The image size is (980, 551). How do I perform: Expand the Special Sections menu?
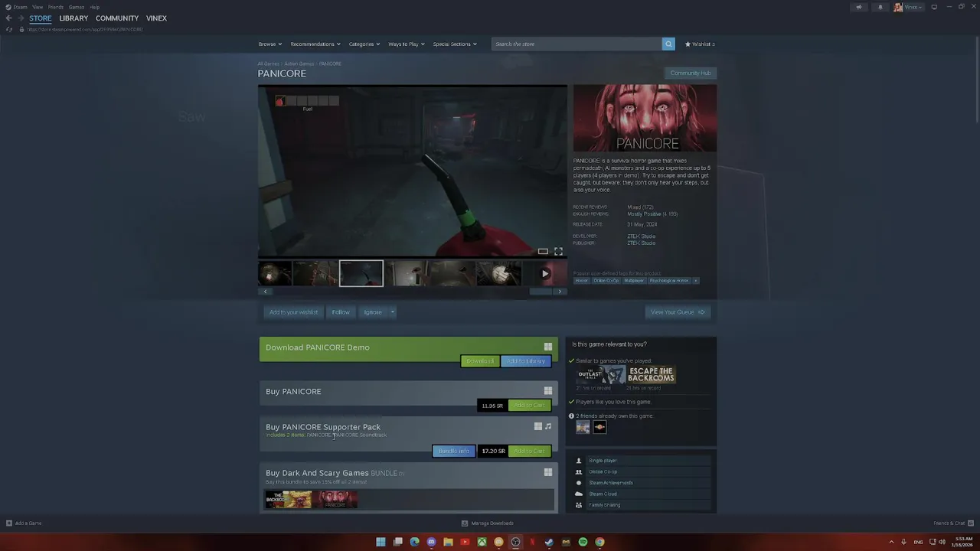point(455,44)
